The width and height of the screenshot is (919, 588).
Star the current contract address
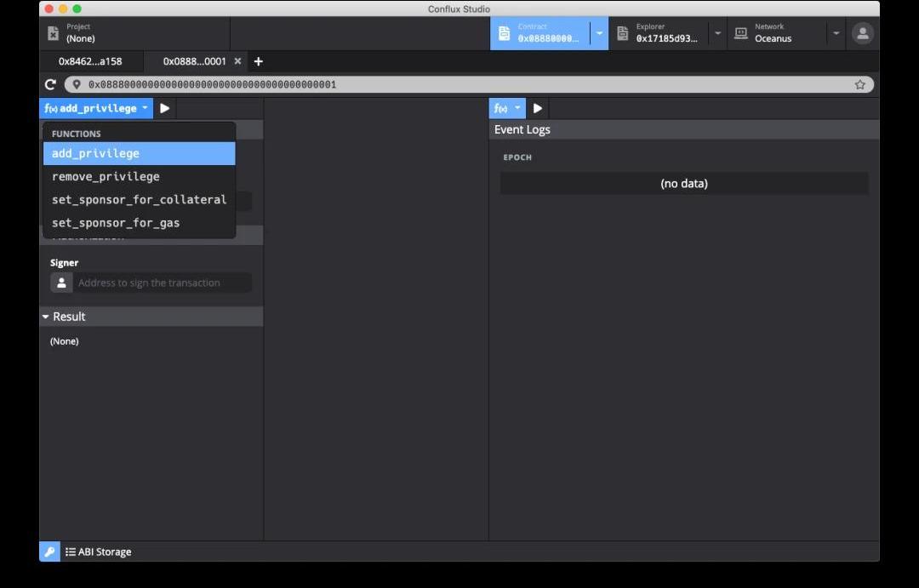click(859, 84)
